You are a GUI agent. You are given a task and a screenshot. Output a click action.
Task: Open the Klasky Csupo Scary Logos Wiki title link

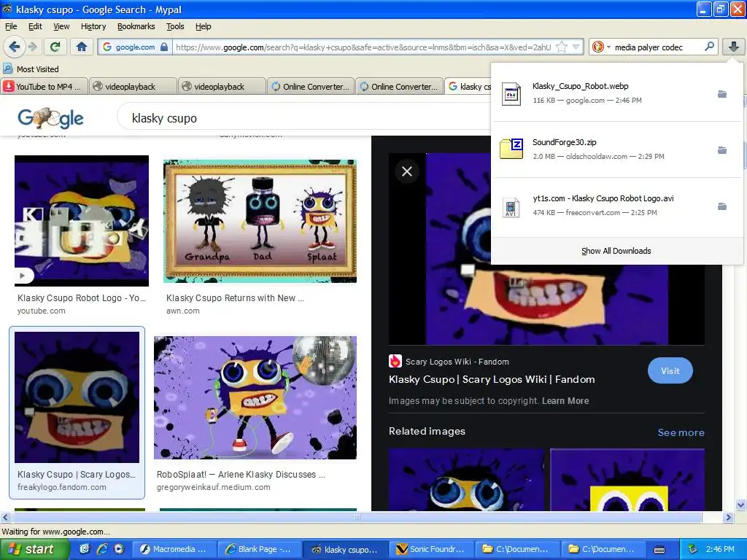(x=492, y=379)
